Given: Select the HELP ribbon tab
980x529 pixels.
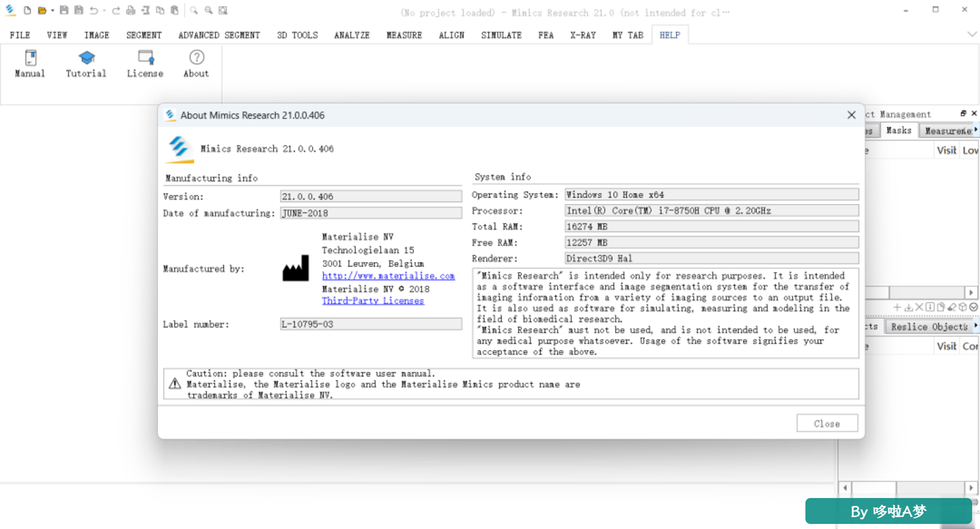Looking at the screenshot, I should pyautogui.click(x=670, y=35).
